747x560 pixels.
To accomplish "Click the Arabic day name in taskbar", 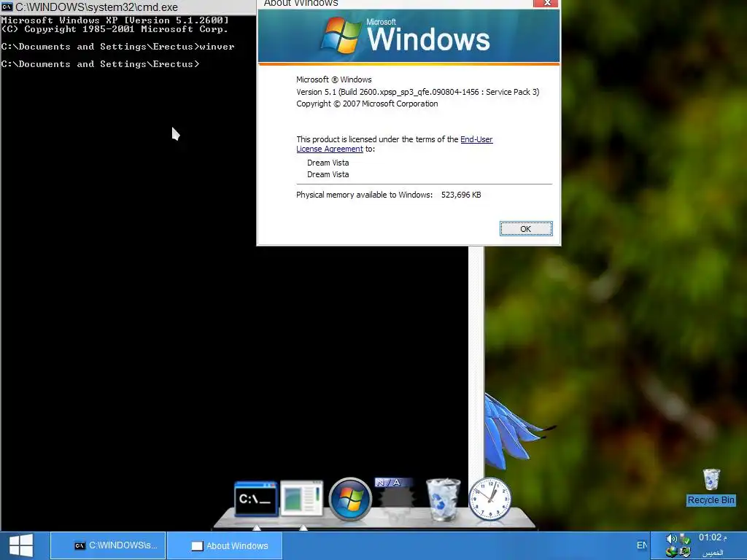I will (712, 553).
